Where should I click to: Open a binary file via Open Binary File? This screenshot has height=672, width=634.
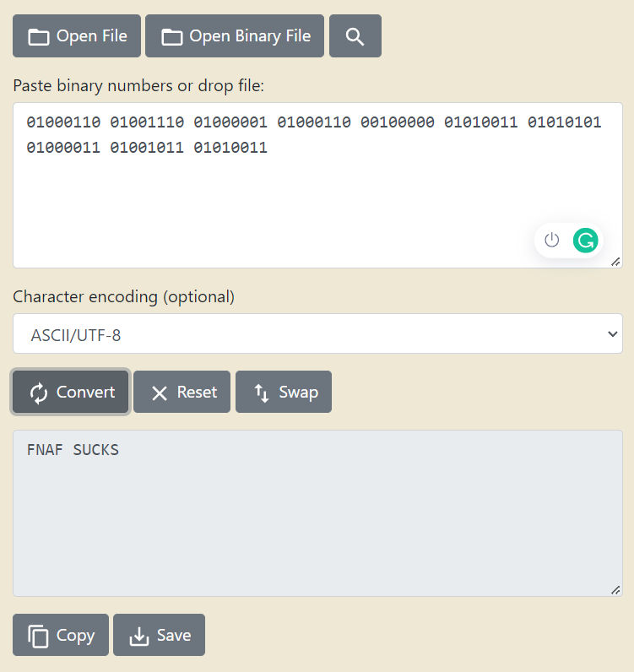[x=235, y=36]
